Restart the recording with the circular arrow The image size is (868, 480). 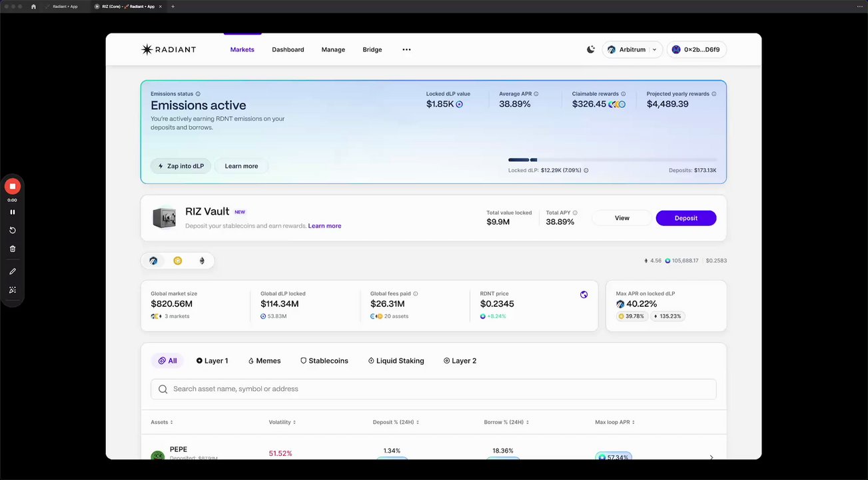(12, 230)
